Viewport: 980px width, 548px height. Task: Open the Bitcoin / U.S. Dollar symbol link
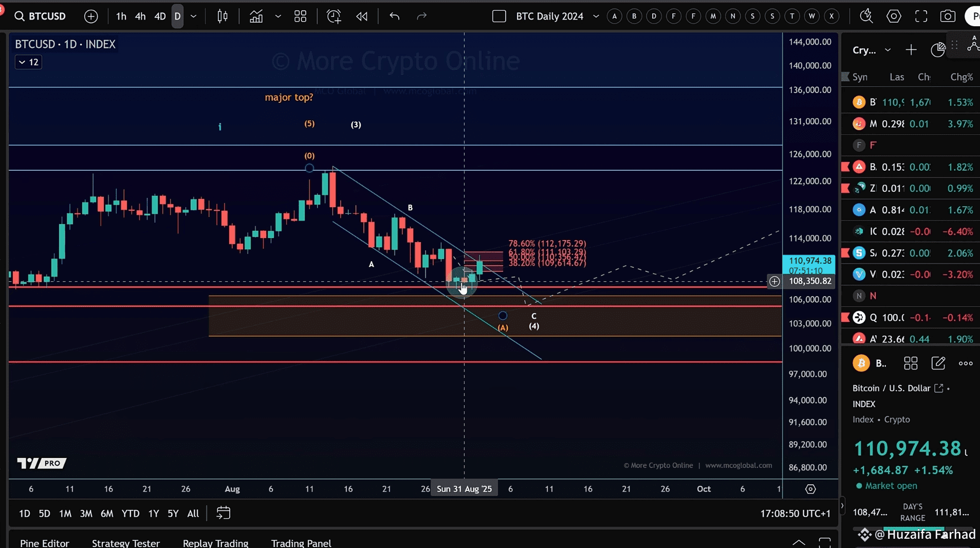tap(939, 389)
